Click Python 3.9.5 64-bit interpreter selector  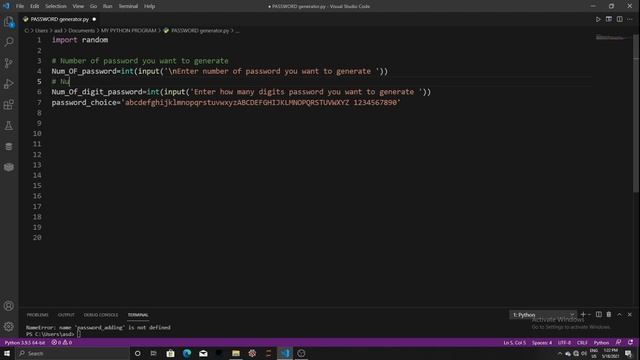pos(25,342)
